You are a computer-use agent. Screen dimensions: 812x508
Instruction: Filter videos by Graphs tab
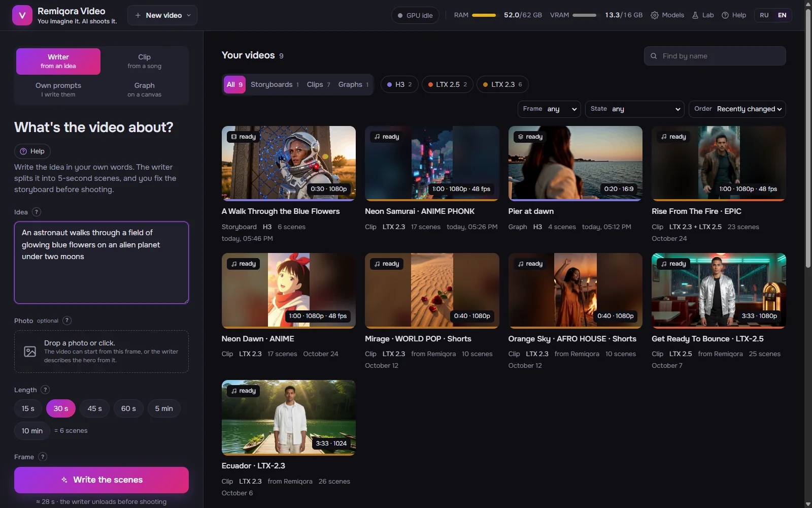(x=354, y=84)
